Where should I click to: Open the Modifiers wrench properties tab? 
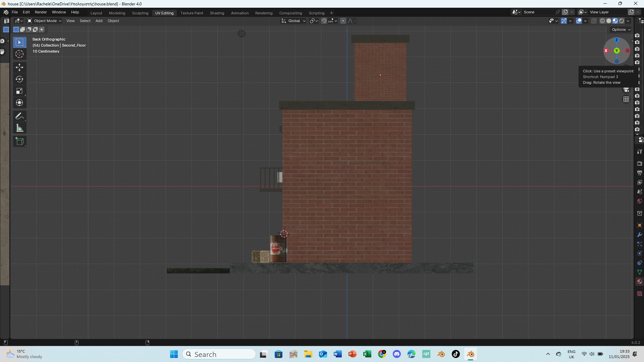(640, 235)
